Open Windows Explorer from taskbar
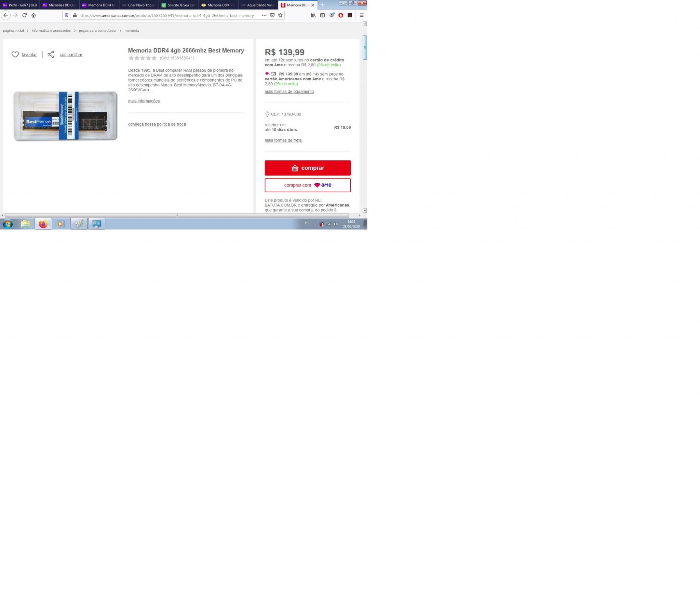This screenshot has width=700, height=592. point(25,224)
